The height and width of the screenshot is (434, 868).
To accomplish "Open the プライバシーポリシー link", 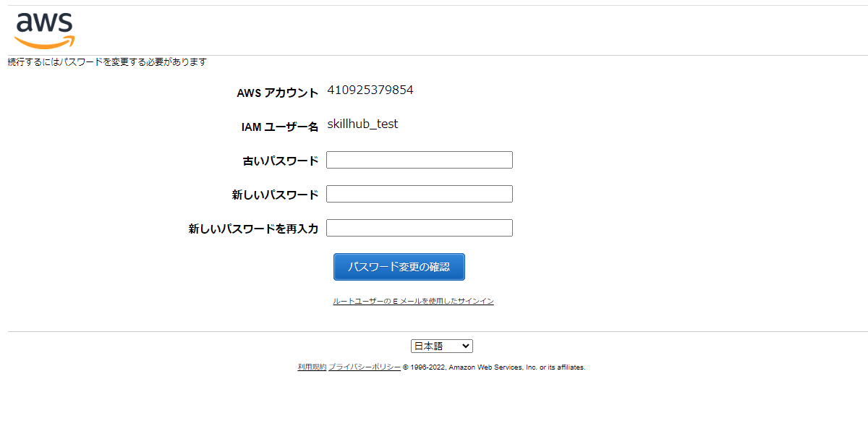I will 365,367.
